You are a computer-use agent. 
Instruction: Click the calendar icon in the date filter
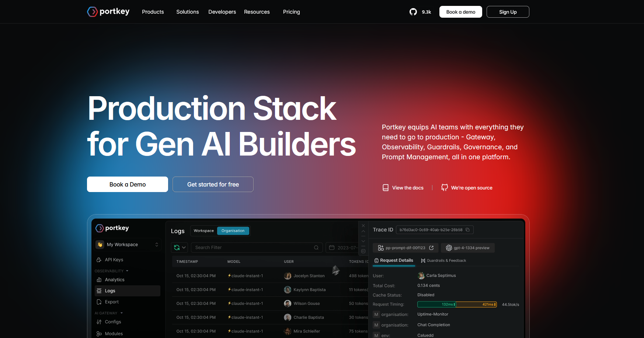(332, 247)
